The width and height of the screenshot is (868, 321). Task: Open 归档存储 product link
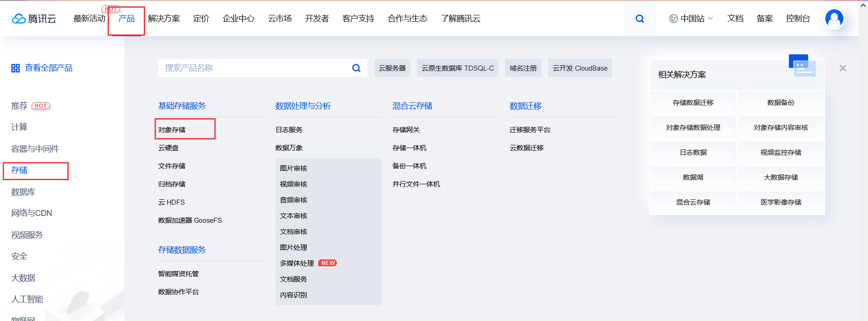172,184
